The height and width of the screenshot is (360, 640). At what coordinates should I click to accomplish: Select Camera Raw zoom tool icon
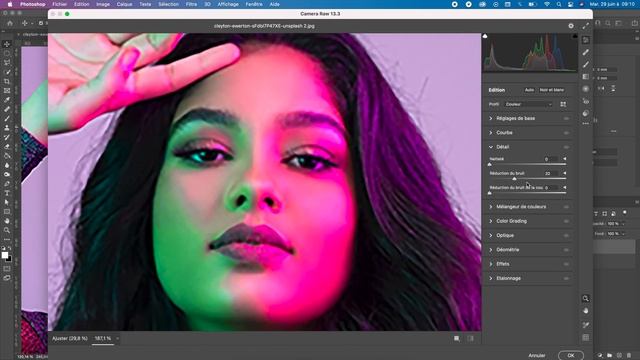586,298
